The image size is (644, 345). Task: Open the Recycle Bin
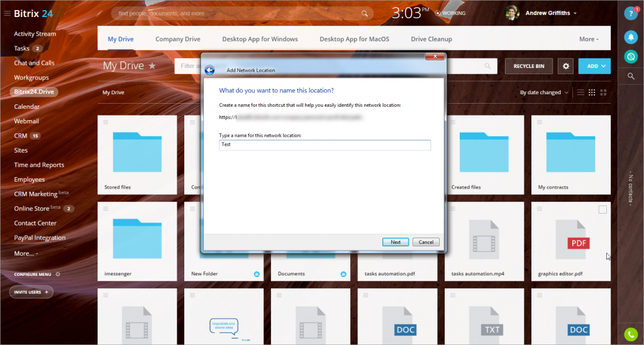(528, 66)
